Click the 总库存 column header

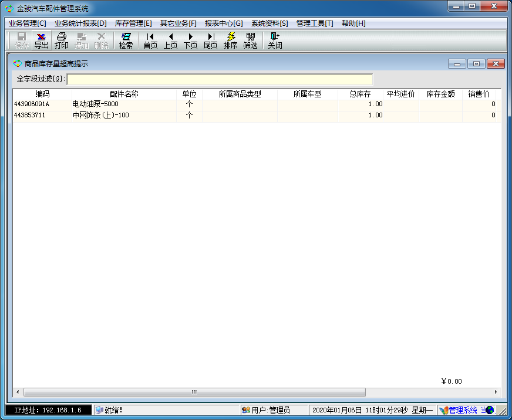tap(360, 94)
